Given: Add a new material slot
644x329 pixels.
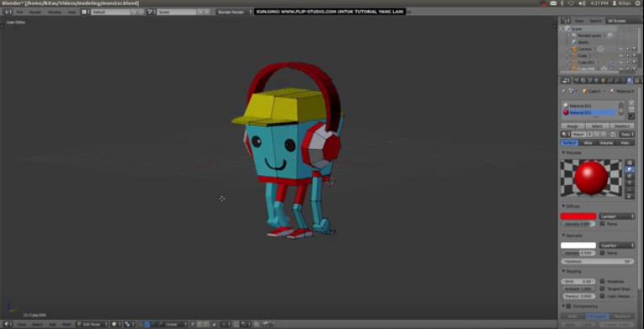Looking at the screenshot, I should [x=631, y=103].
